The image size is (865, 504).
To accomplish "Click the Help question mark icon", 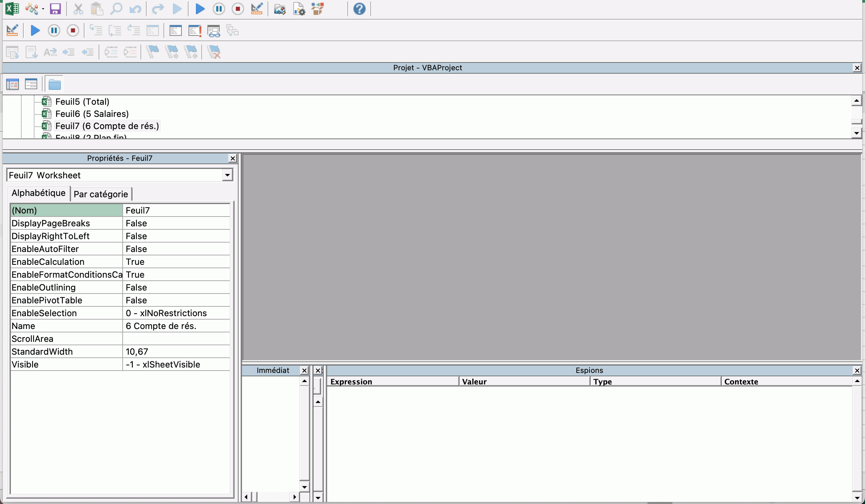I will (359, 9).
